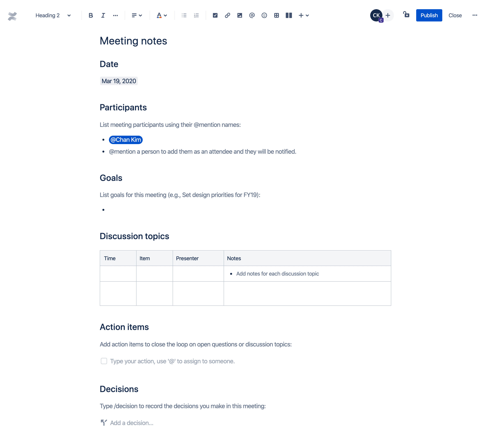491x448 pixels.
Task: Toggle italic formatting on selected text
Action: coord(103,15)
